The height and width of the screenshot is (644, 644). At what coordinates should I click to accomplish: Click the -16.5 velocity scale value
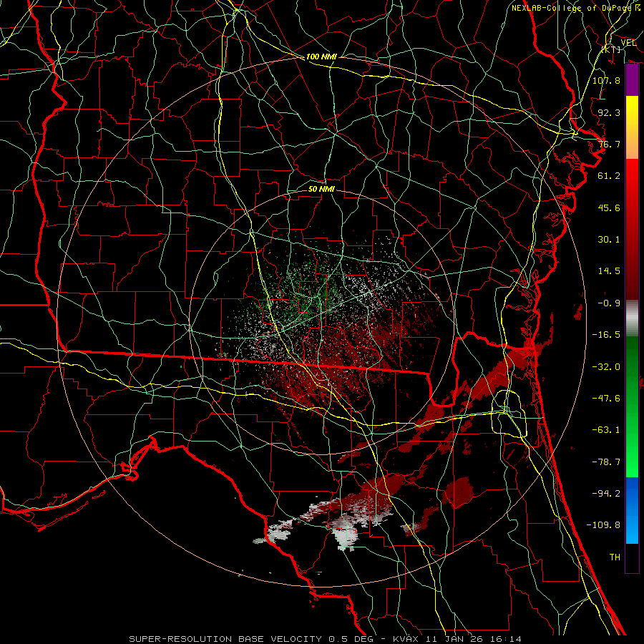point(606,335)
